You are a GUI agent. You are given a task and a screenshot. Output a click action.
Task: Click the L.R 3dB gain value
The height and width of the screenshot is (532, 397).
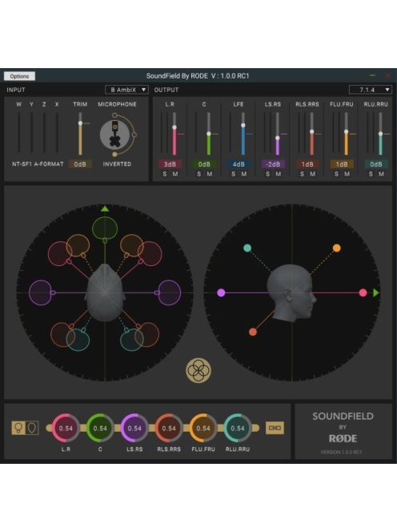pyautogui.click(x=170, y=164)
